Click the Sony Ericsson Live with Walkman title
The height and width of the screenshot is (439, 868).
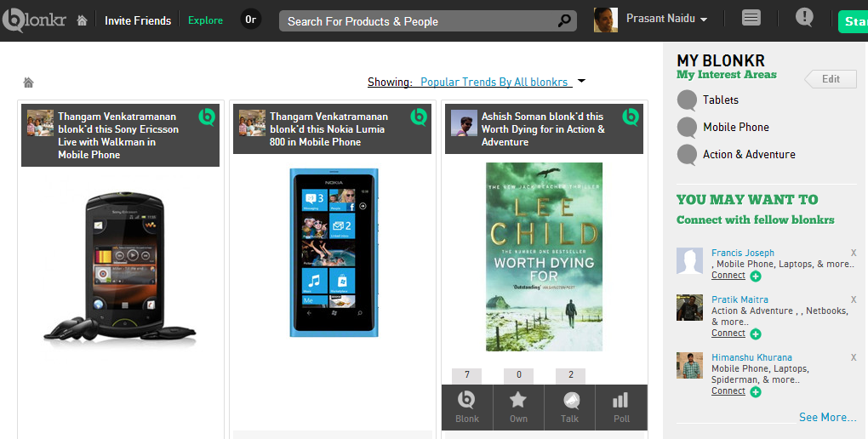[x=118, y=135]
